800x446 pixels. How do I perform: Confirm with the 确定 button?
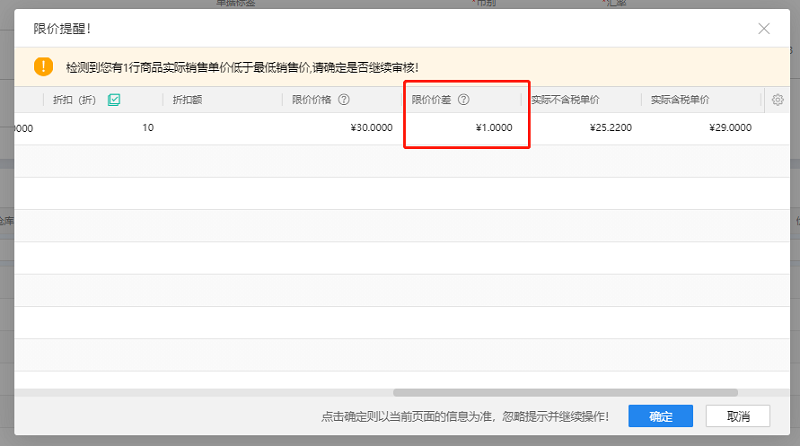pyautogui.click(x=660, y=416)
